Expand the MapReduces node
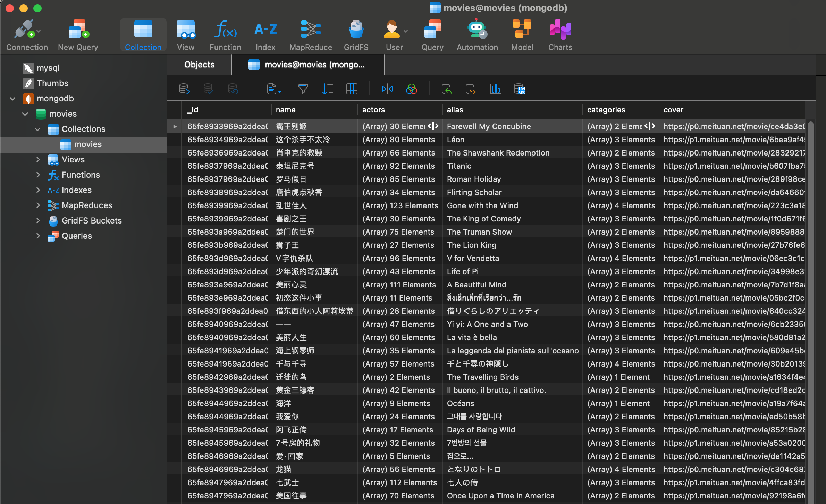Viewport: 826px width, 504px height. pyautogui.click(x=38, y=205)
